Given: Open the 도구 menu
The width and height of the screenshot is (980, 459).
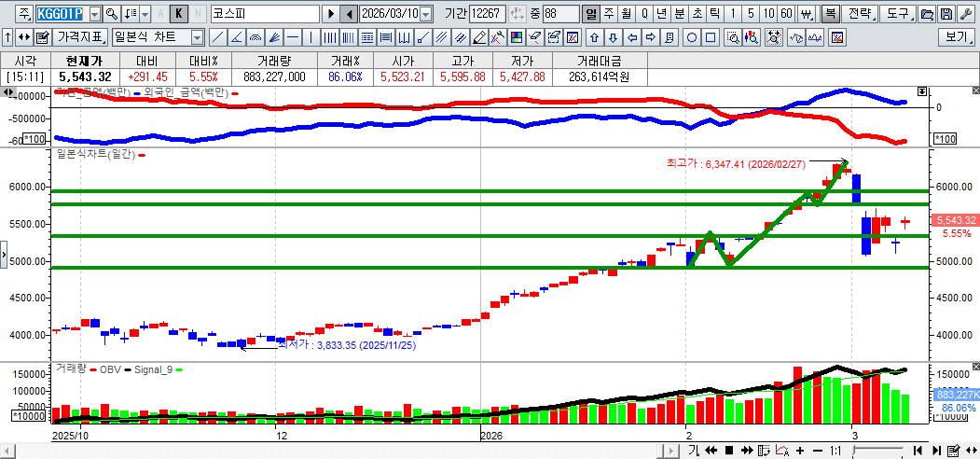Looking at the screenshot, I should 897,14.
